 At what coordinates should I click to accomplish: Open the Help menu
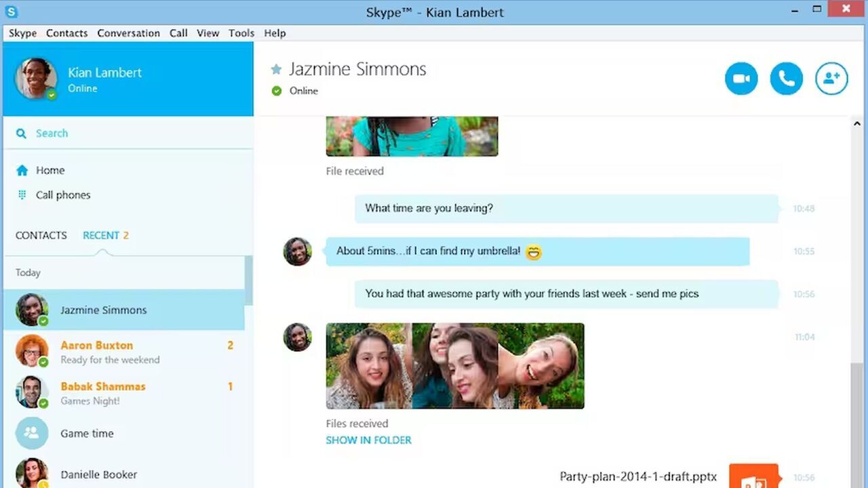[275, 33]
